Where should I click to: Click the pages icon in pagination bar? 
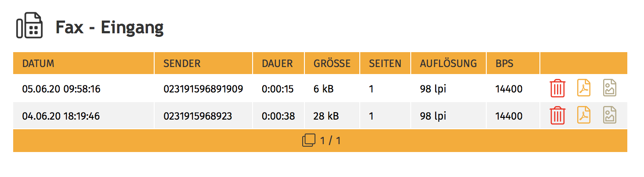click(309, 141)
